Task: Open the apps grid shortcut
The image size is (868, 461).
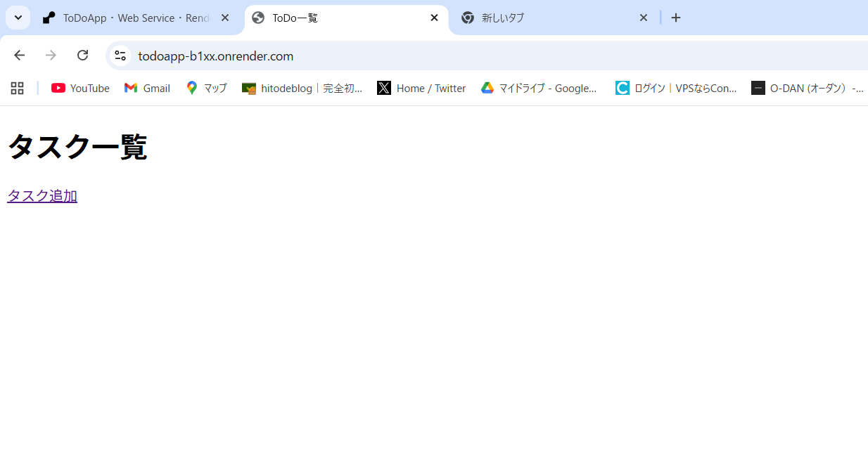Action: [18, 88]
